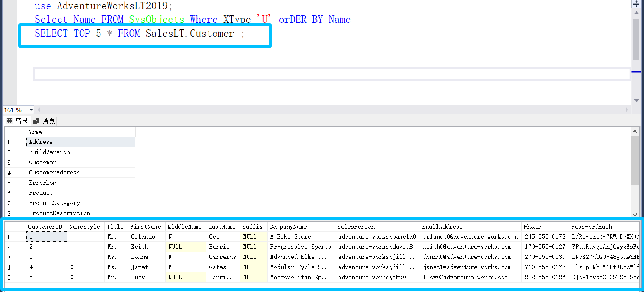Select the Product cell in Name grid
This screenshot has width=644, height=292.
coord(81,193)
